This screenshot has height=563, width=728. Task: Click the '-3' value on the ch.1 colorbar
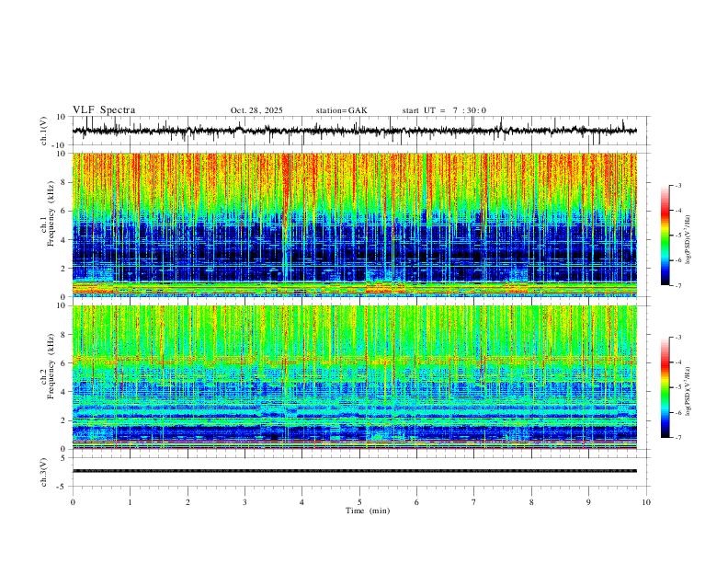click(677, 185)
